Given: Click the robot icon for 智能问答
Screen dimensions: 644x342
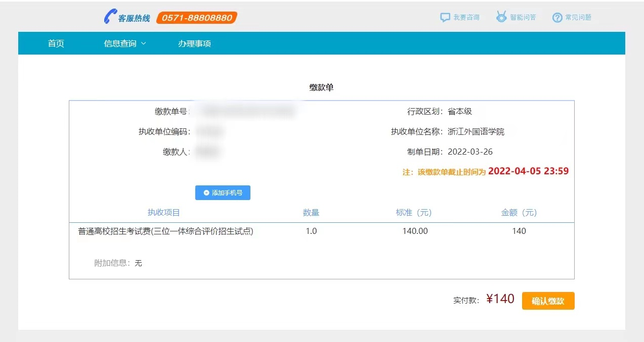Looking at the screenshot, I should [501, 17].
